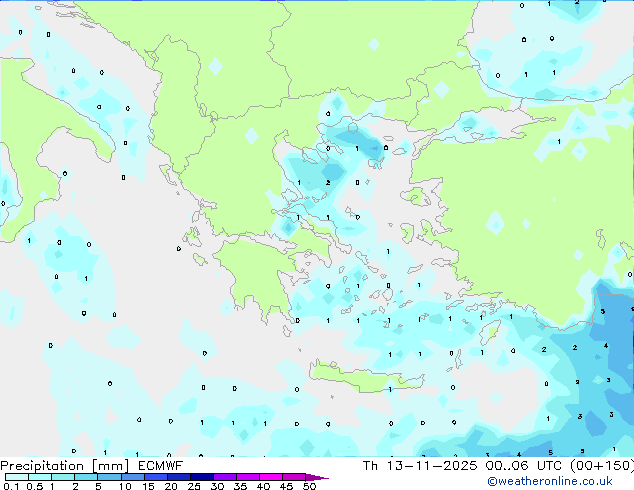
Task: Click the '(00+150)' forecast offset text
Action: click(602, 466)
